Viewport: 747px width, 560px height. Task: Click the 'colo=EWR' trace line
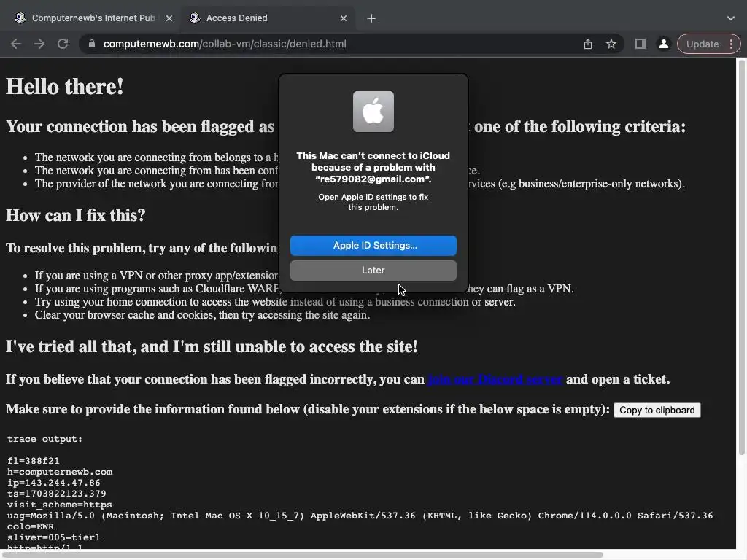(31, 526)
